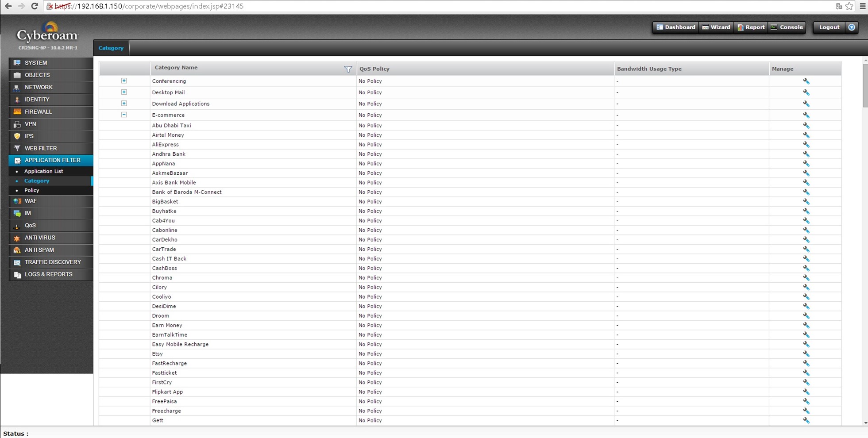Open manage wrench for Download Applications
The image size is (868, 438).
coord(806,104)
